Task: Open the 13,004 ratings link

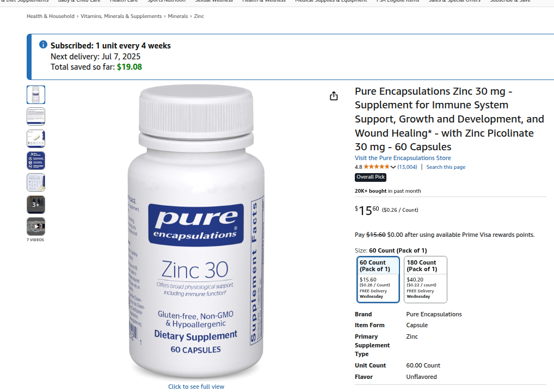Action: click(x=407, y=167)
